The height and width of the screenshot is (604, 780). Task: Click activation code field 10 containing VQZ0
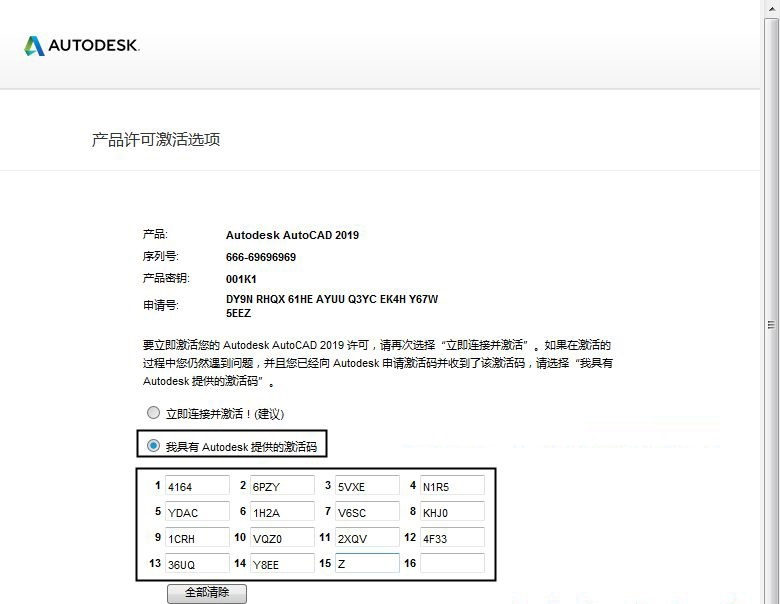click(283, 537)
